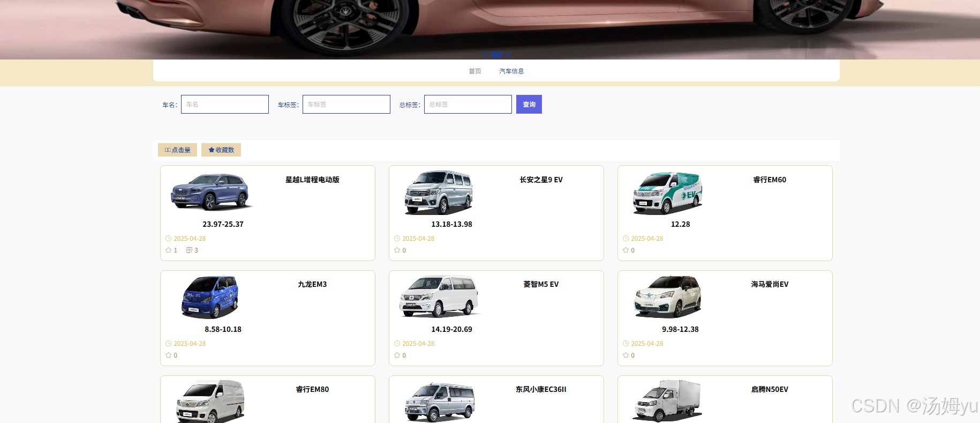Click the price 12.28 on 睿行EM60
This screenshot has width=980, height=423.
[680, 224]
